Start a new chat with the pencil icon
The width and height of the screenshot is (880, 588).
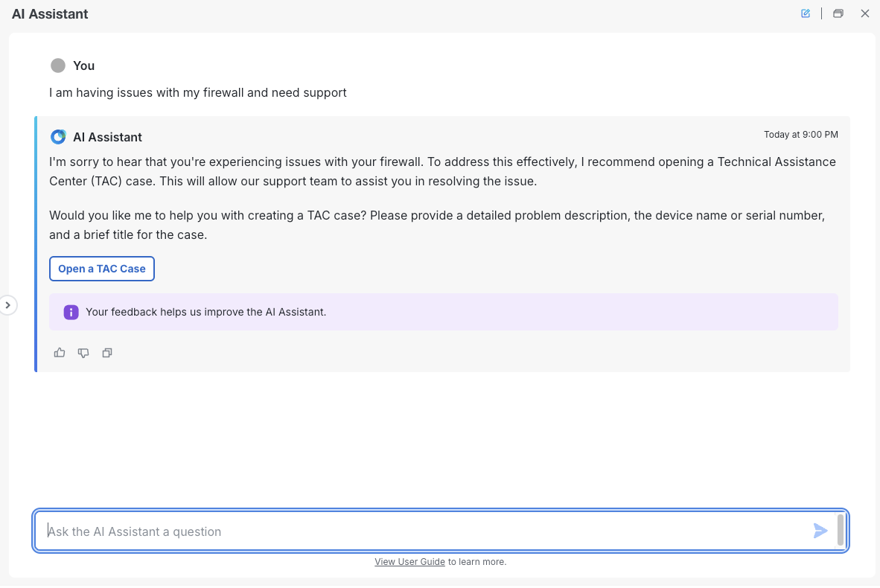click(806, 13)
